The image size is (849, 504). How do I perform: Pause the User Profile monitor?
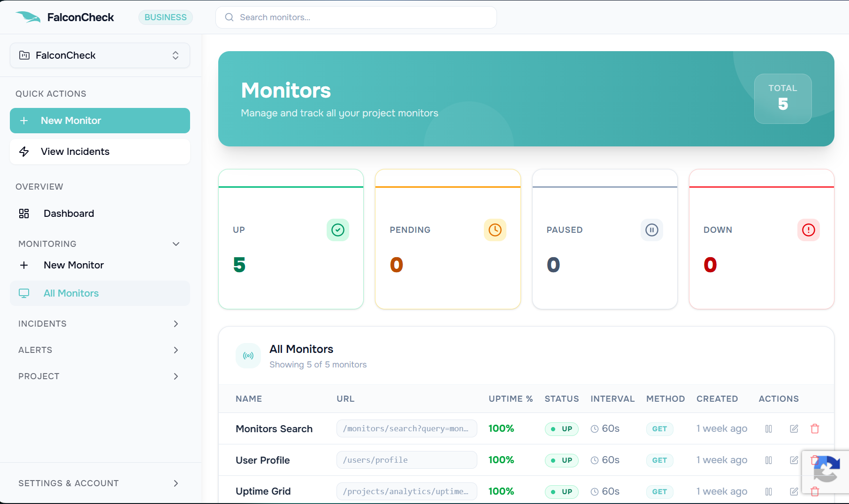click(x=769, y=460)
